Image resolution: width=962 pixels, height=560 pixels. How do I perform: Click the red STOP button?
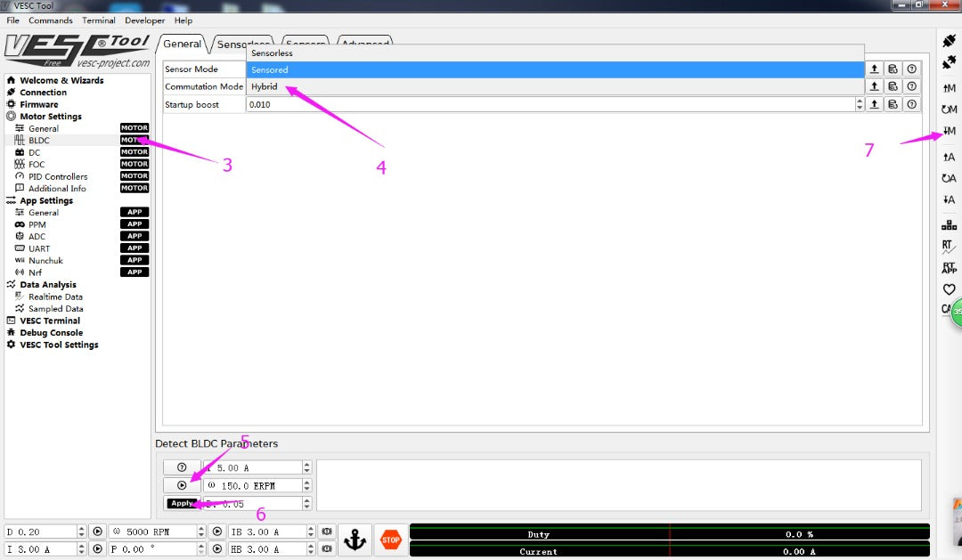pyautogui.click(x=391, y=540)
